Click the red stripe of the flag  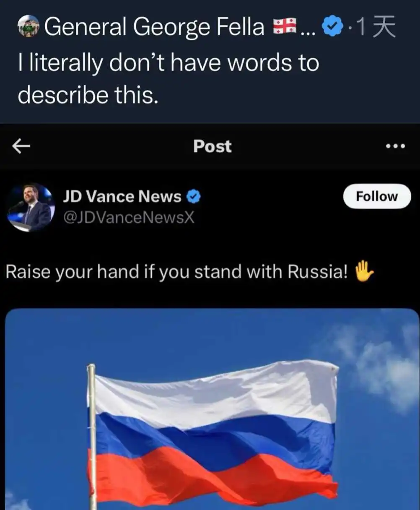214,472
